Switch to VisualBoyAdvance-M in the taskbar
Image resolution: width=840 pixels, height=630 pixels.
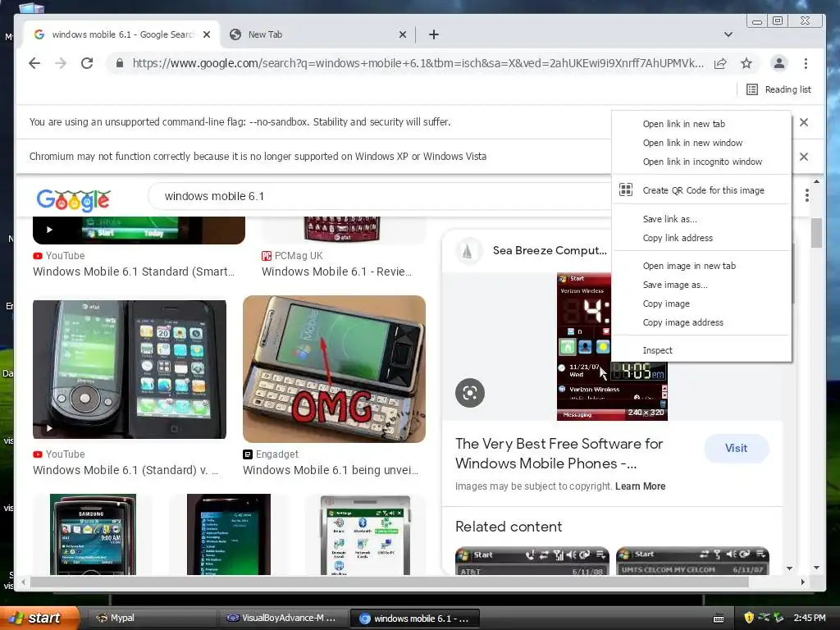point(283,619)
